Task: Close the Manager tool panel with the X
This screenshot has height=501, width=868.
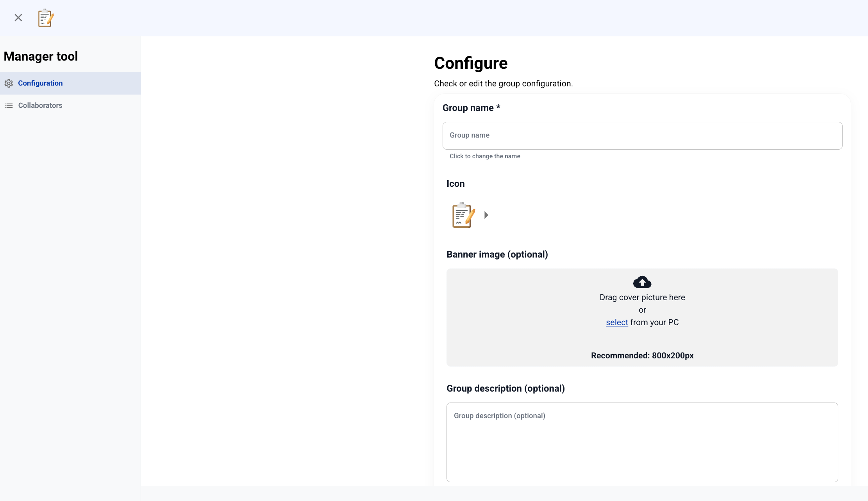Action: pyautogui.click(x=18, y=18)
